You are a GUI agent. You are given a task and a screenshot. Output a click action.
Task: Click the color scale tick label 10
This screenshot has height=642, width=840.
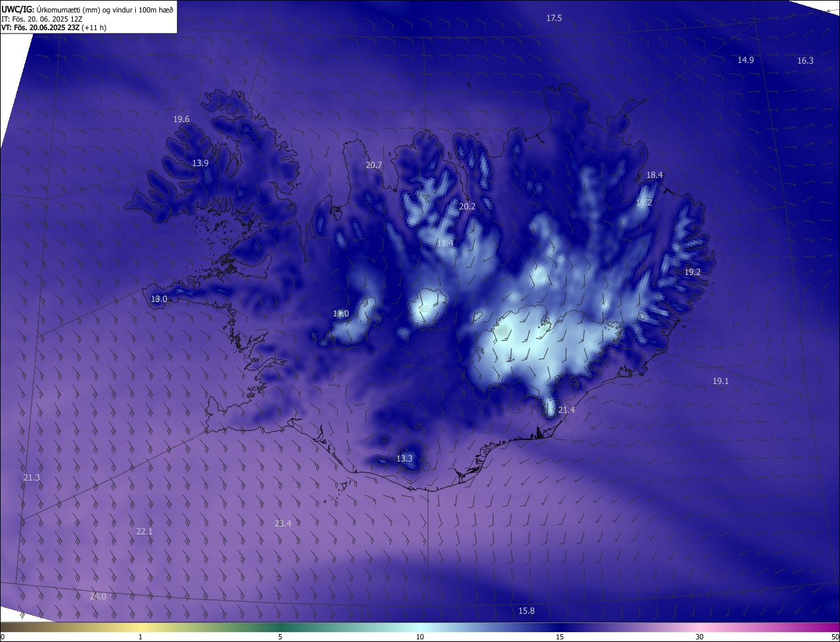tap(420, 637)
